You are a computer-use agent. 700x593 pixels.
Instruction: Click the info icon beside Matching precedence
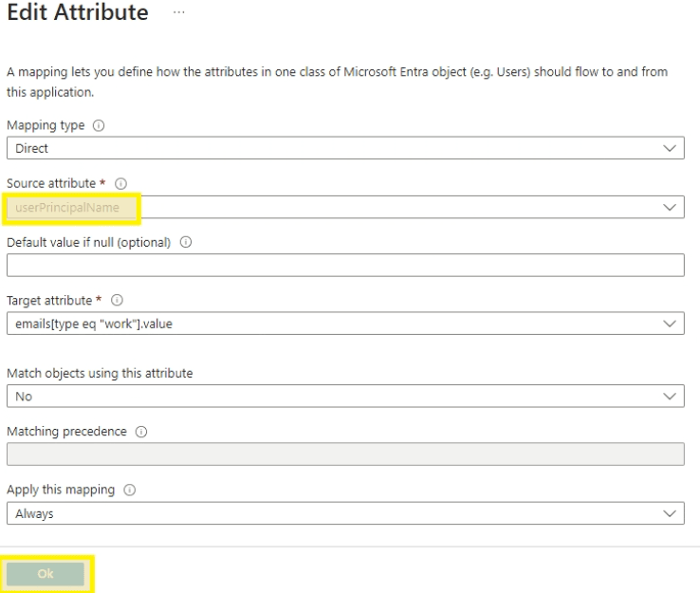click(140, 432)
